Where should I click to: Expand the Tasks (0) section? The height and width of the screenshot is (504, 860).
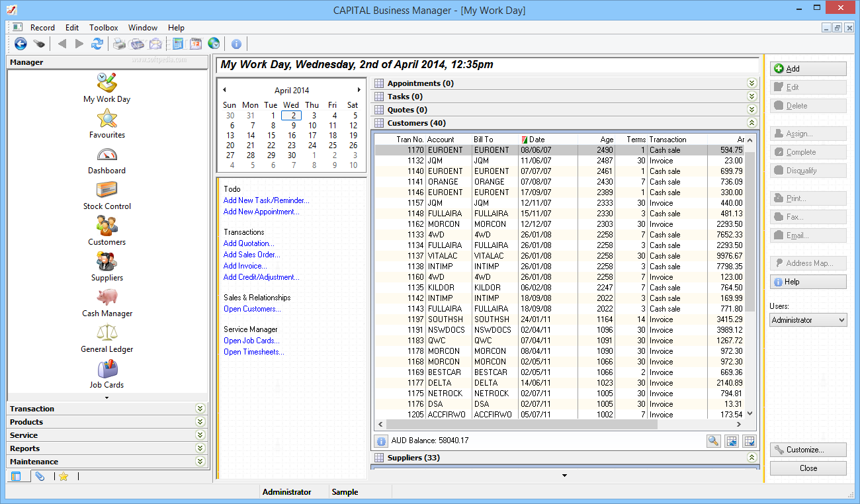(x=752, y=97)
